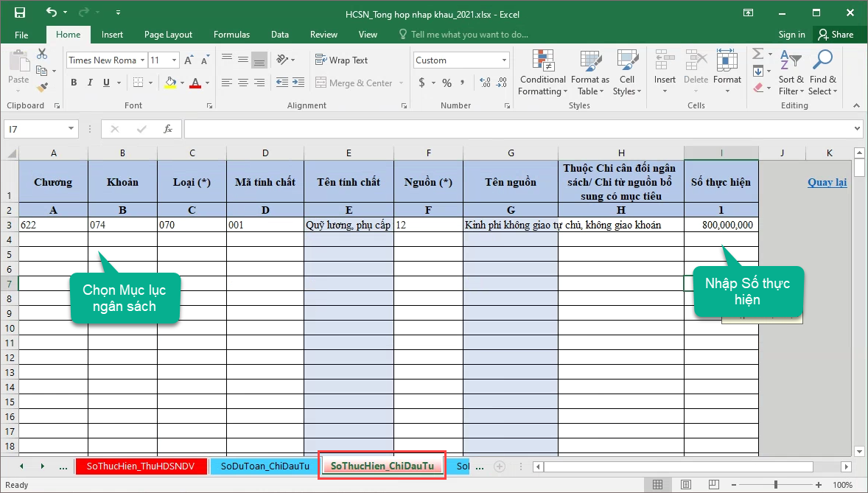Toggle Wrap Text option

coord(341,60)
